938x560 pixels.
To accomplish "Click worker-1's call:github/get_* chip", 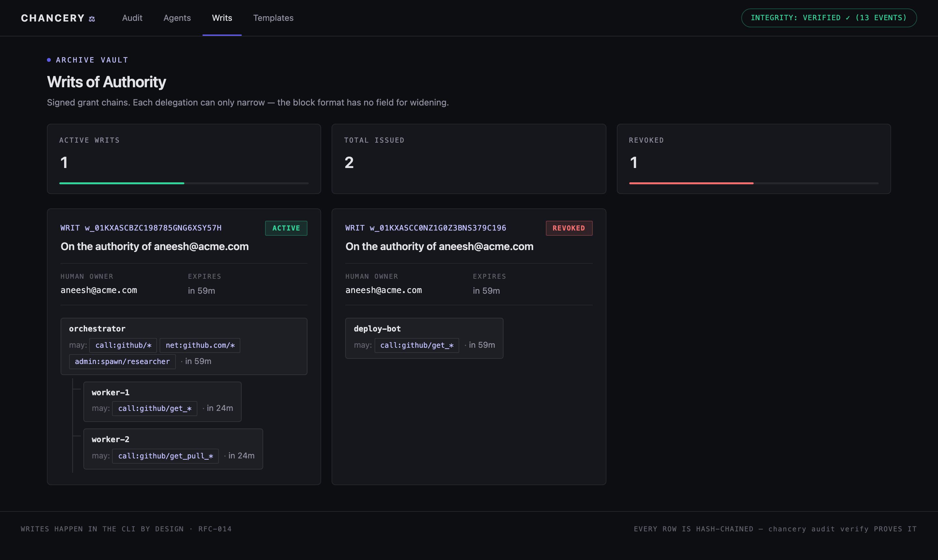I will tap(155, 408).
